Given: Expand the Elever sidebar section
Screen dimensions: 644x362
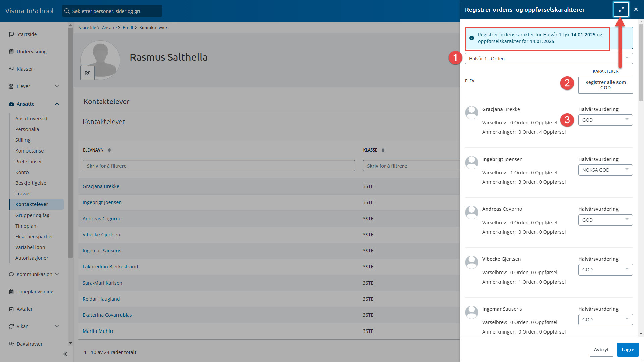Looking at the screenshot, I should (x=57, y=86).
